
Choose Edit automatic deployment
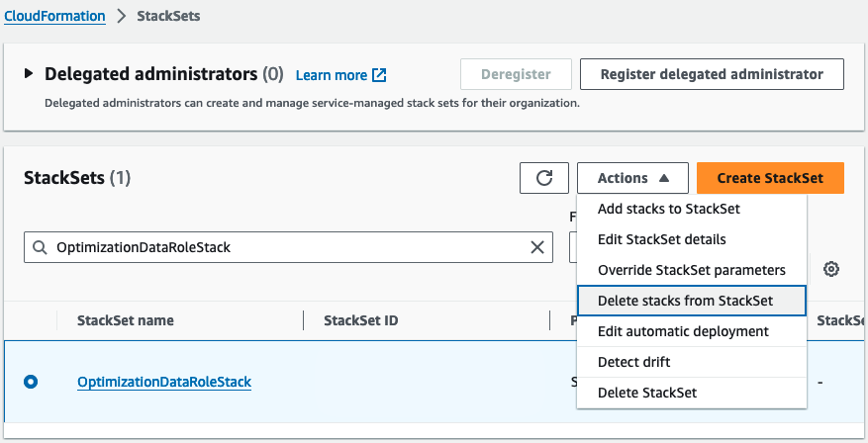point(692,331)
